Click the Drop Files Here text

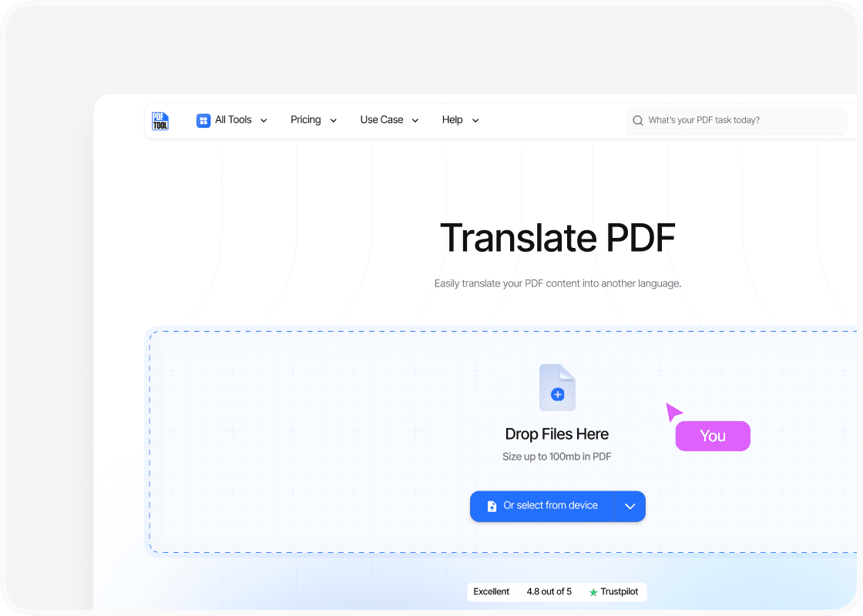tap(556, 434)
